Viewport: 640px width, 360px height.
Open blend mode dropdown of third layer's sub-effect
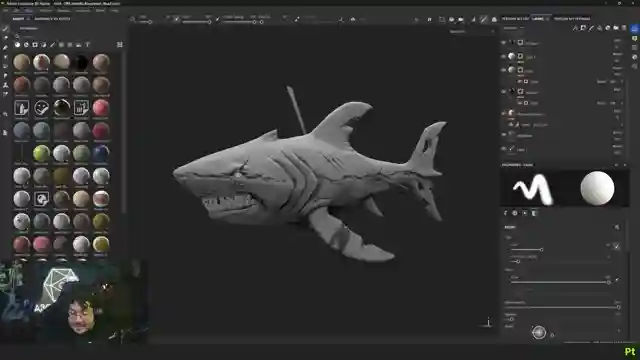[x=602, y=82]
